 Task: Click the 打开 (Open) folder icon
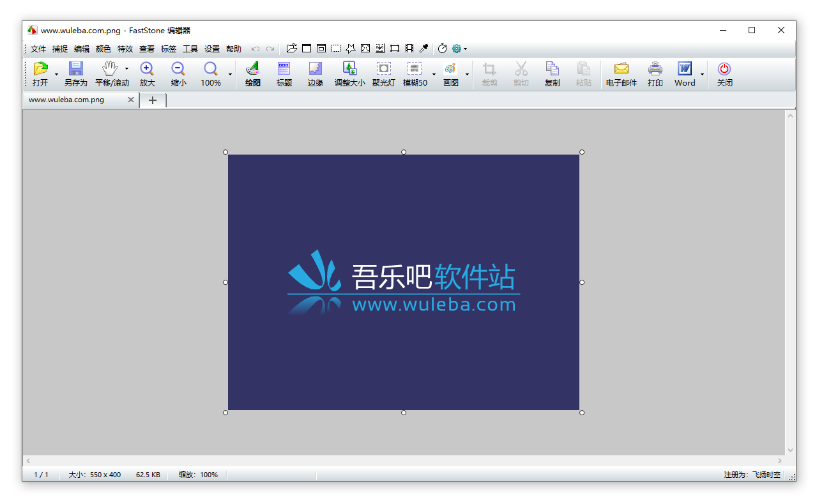click(41, 68)
